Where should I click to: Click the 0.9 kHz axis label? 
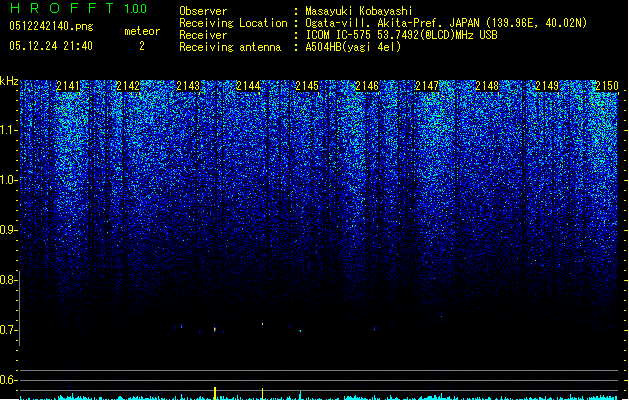click(8, 230)
